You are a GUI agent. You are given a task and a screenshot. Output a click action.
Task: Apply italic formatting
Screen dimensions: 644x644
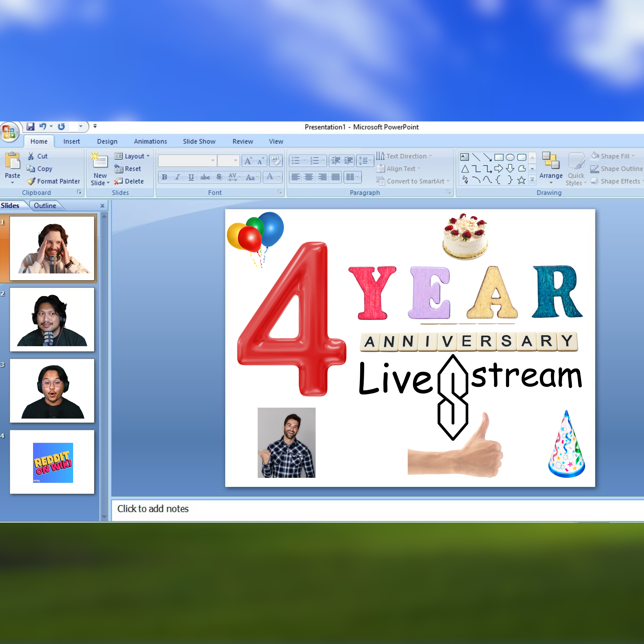(x=178, y=177)
